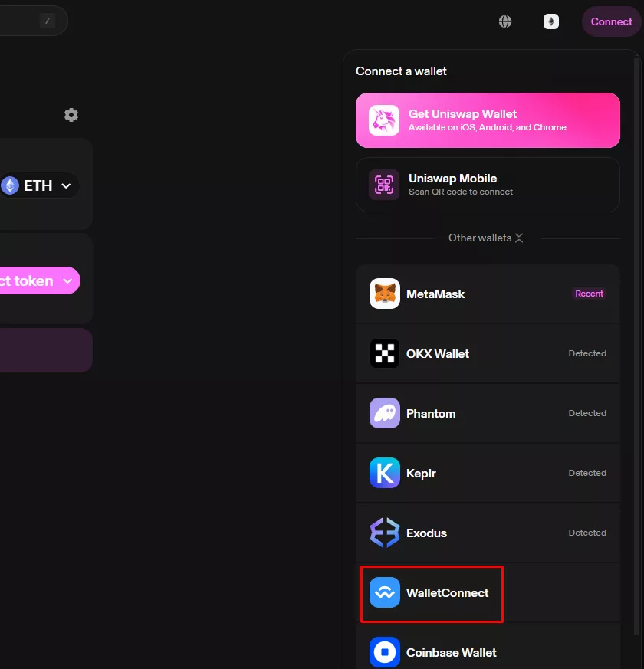Click the Uniswap unicorn logo icon

[384, 120]
